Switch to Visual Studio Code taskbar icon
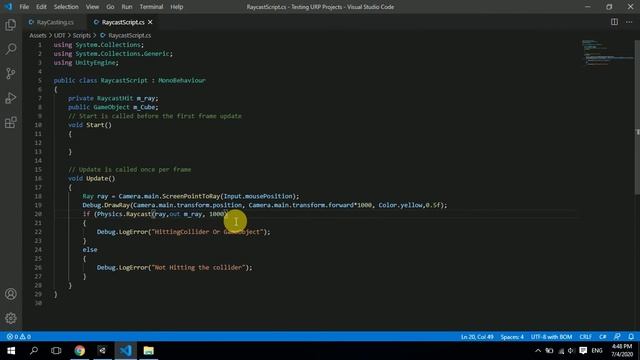This screenshot has height=360, width=640. 126,351
